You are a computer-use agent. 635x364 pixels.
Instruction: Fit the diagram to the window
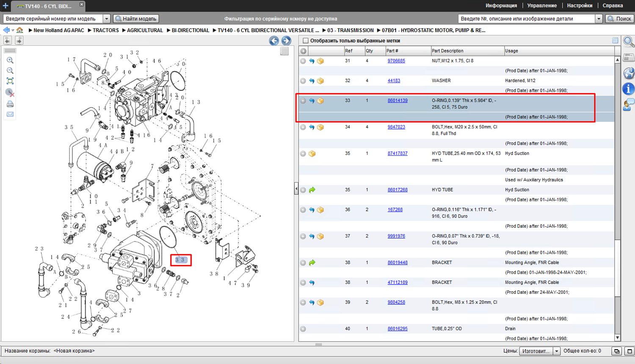[x=10, y=81]
